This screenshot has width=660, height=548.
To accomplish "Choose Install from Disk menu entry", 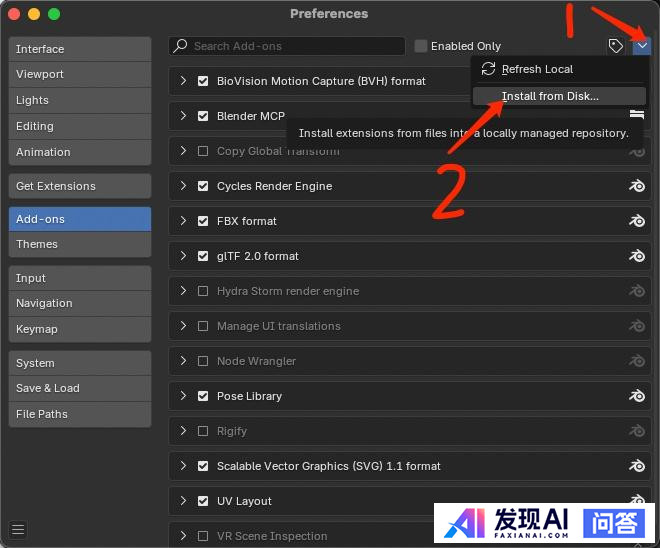I will pos(550,96).
